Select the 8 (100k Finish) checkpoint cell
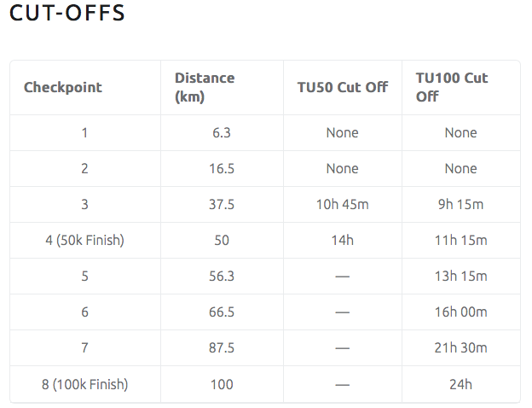 pyautogui.click(x=84, y=384)
